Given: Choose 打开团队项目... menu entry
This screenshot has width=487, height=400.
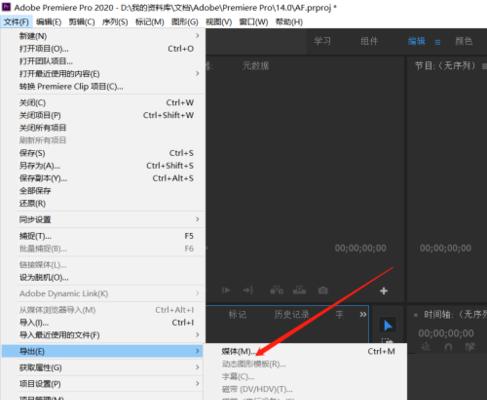Looking at the screenshot, I should pos(103,61).
